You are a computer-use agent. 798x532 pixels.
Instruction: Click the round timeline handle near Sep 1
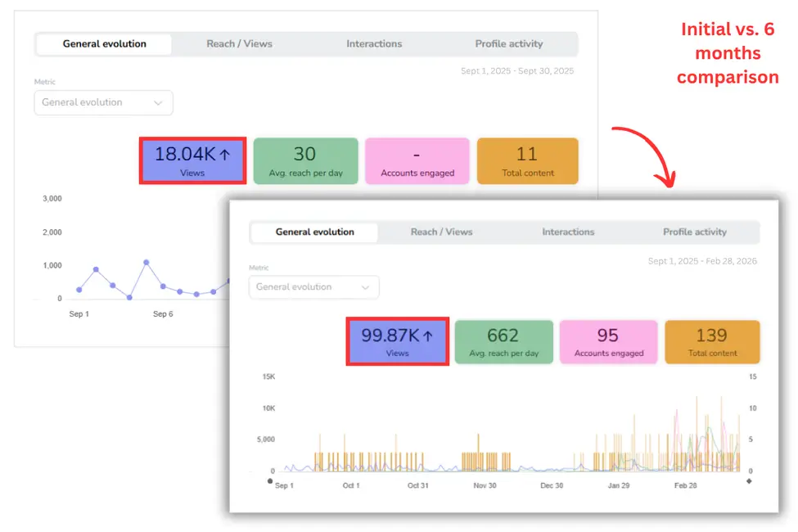pyautogui.click(x=270, y=481)
